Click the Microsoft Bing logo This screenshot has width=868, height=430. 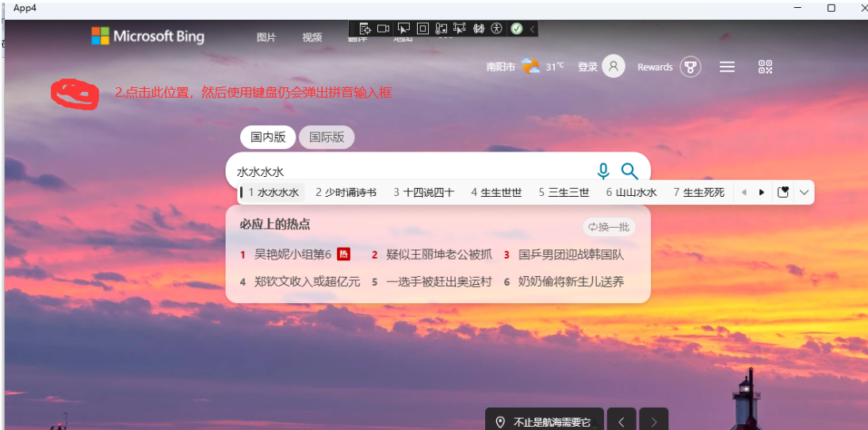pyautogui.click(x=147, y=36)
